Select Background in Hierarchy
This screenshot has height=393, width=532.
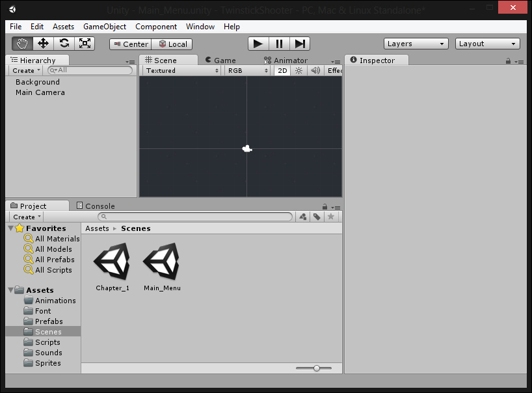(x=38, y=82)
